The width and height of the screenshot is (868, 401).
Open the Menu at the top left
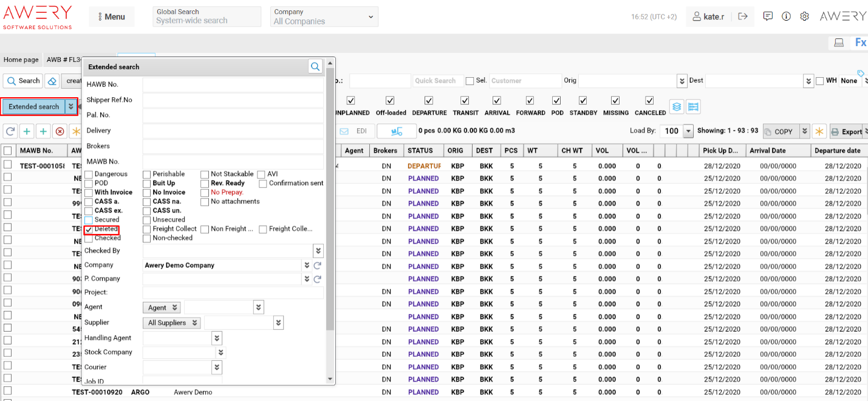point(111,16)
